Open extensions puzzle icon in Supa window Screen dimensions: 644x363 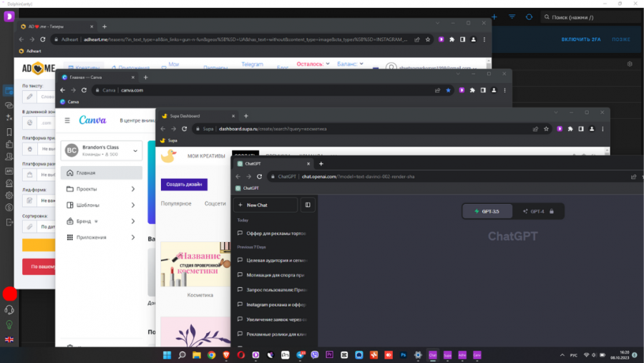[x=570, y=129]
